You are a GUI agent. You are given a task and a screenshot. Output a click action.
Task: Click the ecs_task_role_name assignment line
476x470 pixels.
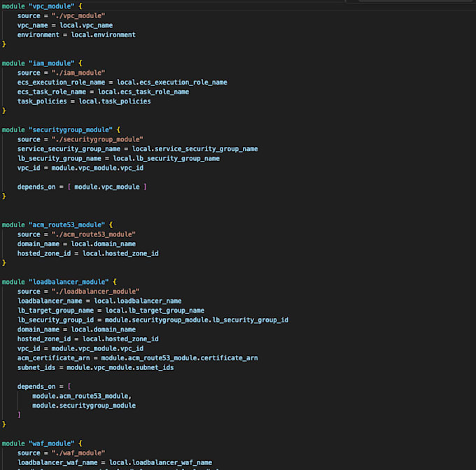(x=103, y=92)
